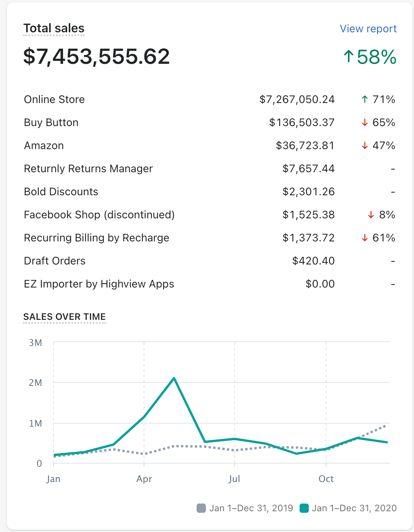
Task: Click the Total sales heading
Action: click(x=54, y=28)
